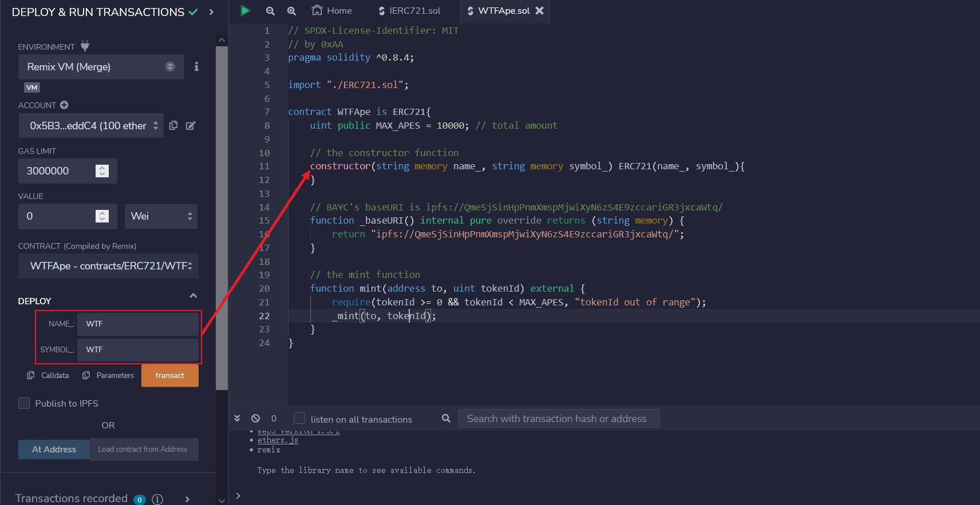Open the WTFApe contract selection dropdown

point(108,266)
